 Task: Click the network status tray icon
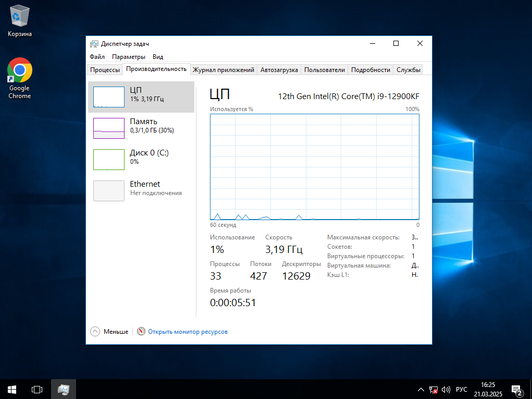point(433,390)
